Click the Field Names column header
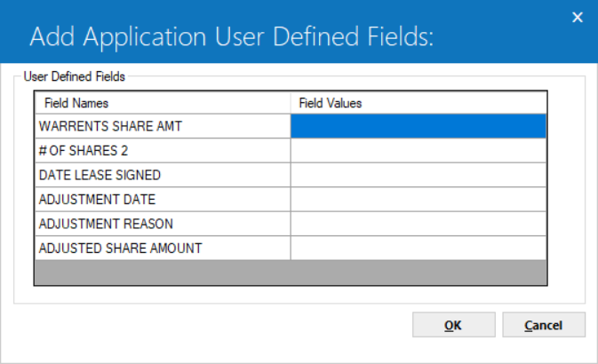 click(x=163, y=103)
